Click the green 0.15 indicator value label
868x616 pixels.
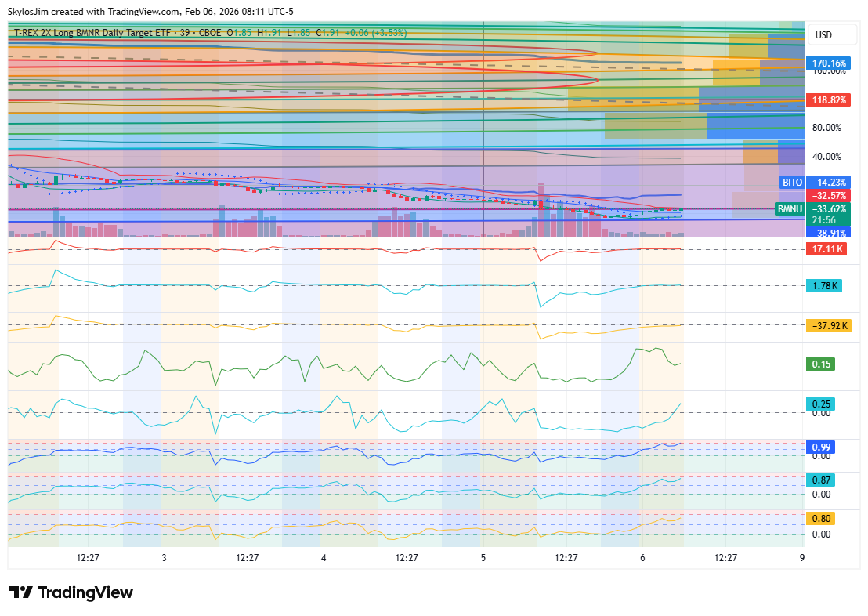822,364
